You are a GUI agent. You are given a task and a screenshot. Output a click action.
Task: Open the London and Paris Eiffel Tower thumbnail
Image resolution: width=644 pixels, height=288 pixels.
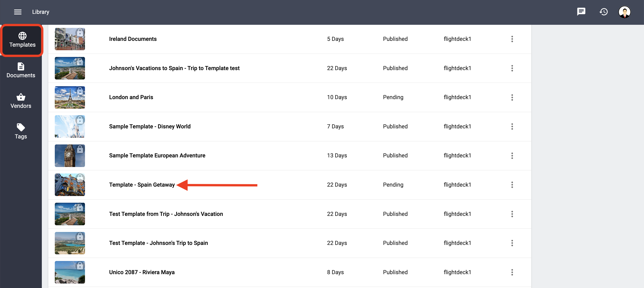tap(70, 97)
